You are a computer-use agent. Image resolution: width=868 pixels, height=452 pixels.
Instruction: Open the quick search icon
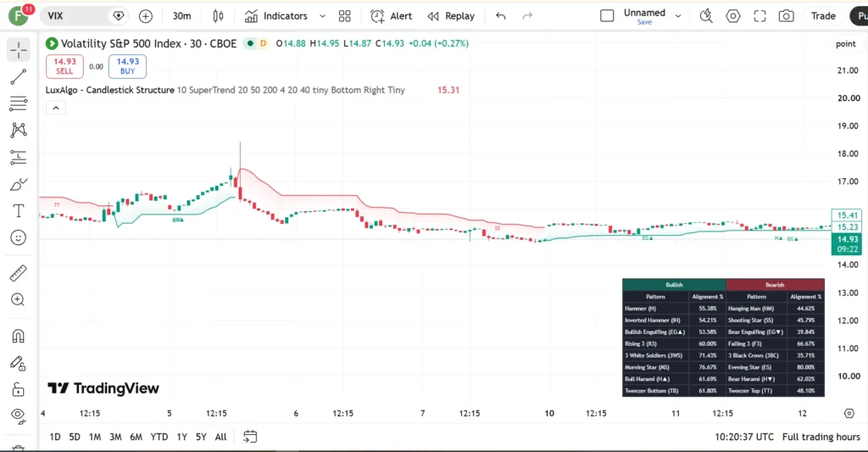click(x=706, y=16)
